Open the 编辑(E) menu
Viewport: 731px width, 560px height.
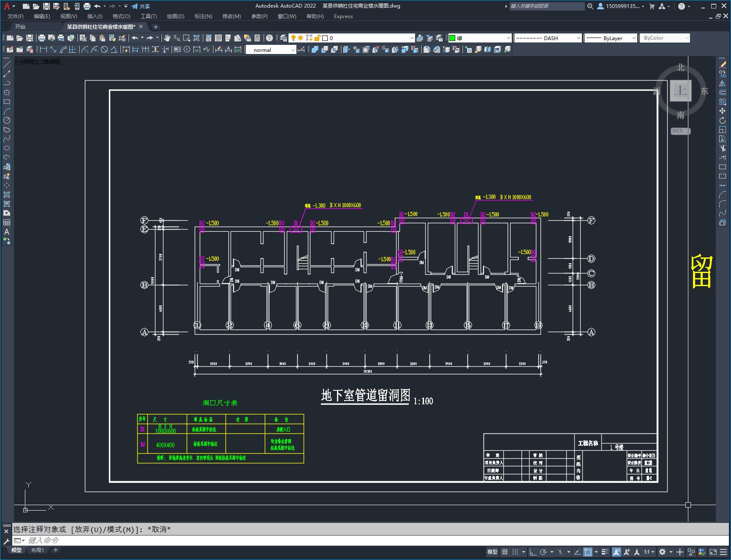(x=42, y=16)
